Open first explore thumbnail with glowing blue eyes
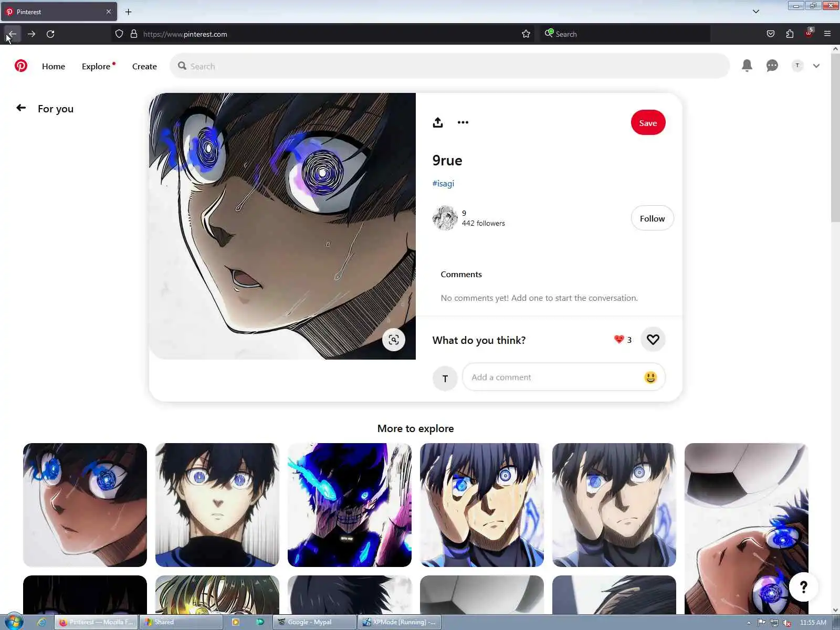 click(x=85, y=505)
